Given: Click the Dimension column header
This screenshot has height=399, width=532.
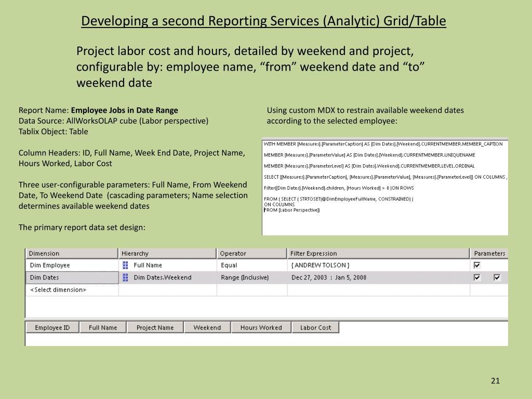Looking at the screenshot, I should [x=72, y=254].
